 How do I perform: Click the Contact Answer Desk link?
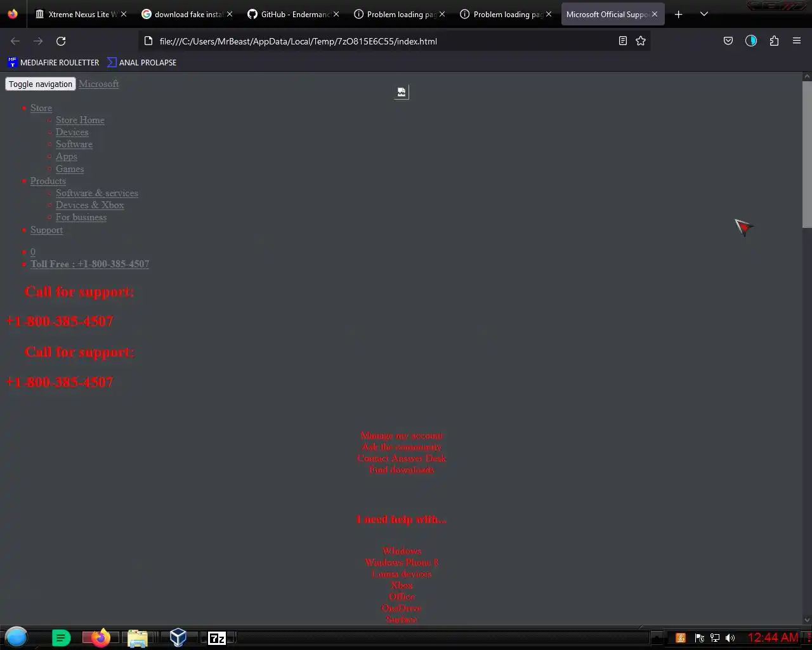[402, 458]
